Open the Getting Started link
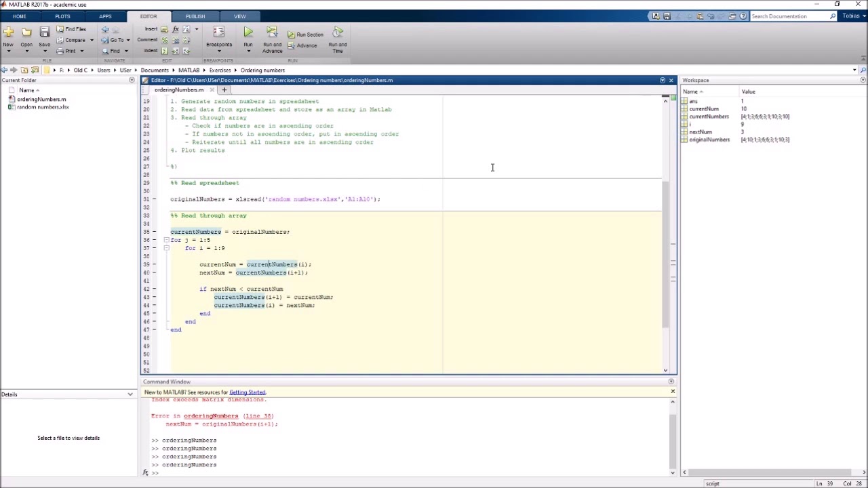The width and height of the screenshot is (868, 488). click(x=248, y=392)
